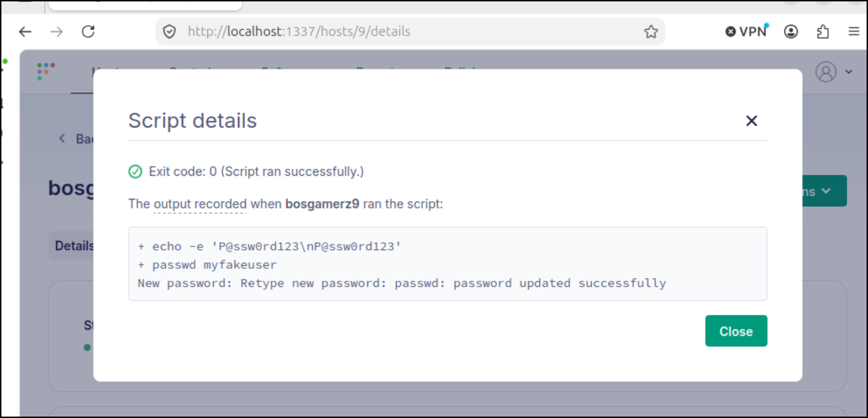Viewport: 868px width, 418px height.
Task: Open the VPN toolbar button
Action: 746,32
